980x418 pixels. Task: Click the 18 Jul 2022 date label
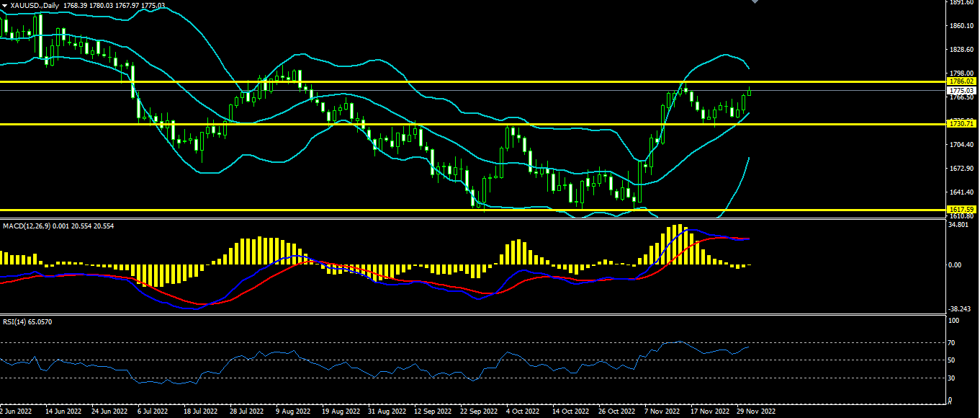(x=199, y=412)
